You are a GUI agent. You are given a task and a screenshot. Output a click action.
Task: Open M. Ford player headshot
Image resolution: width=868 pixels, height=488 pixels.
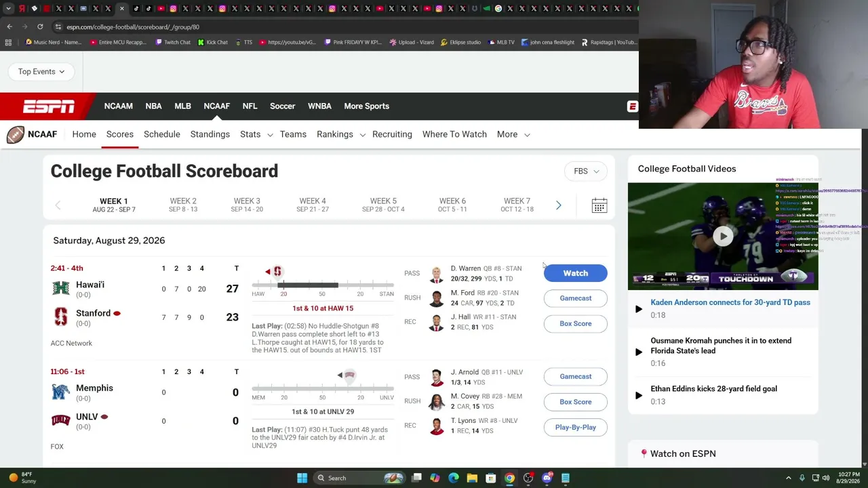tap(437, 298)
